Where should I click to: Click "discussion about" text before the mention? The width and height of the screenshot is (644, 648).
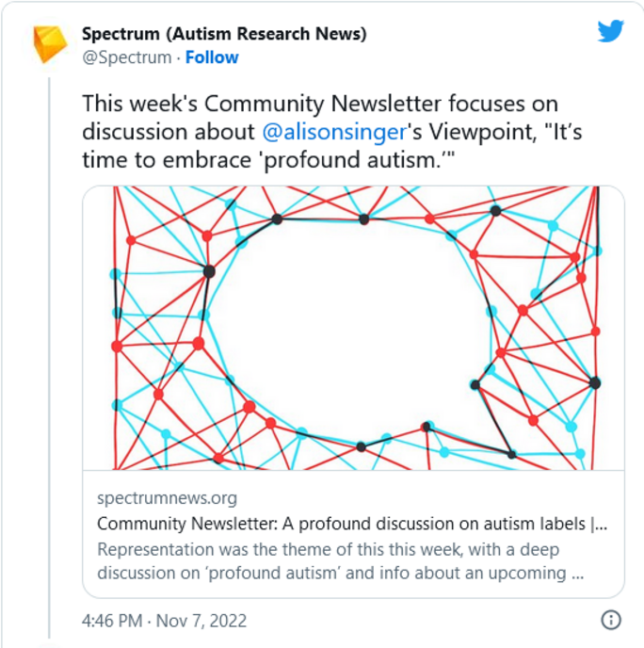pos(169,132)
